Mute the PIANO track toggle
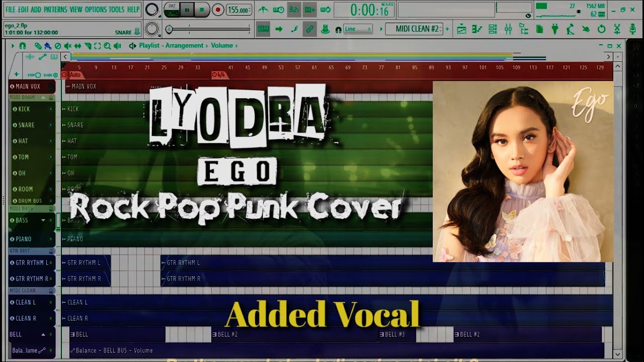 point(50,239)
